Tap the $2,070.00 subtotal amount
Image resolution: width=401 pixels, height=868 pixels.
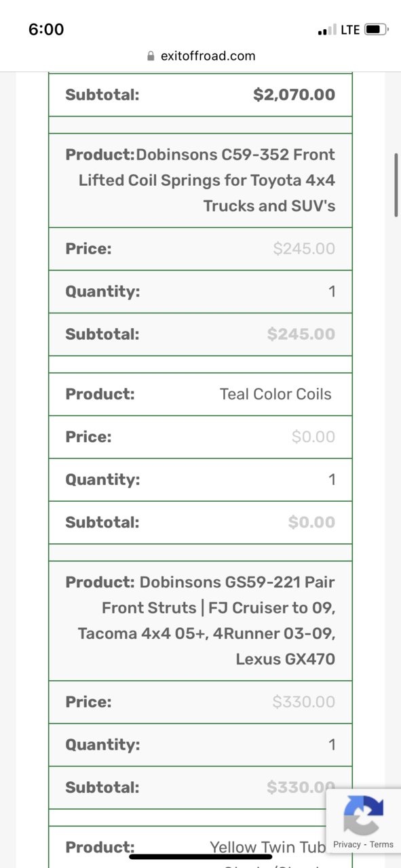(294, 95)
